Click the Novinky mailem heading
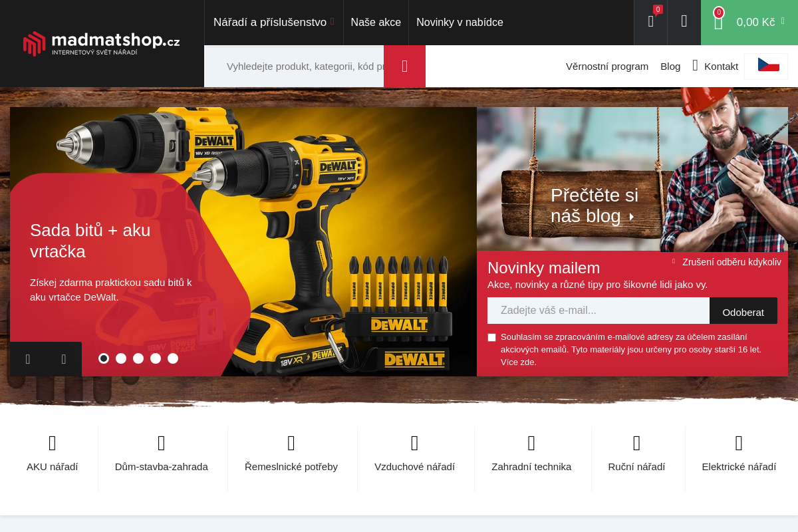This screenshot has height=532, width=798. point(543,268)
